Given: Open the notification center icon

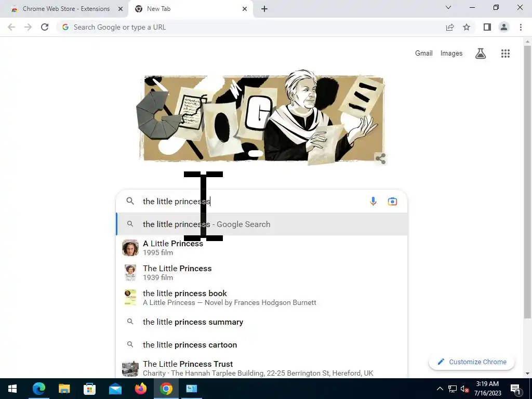Looking at the screenshot, I should (515, 389).
